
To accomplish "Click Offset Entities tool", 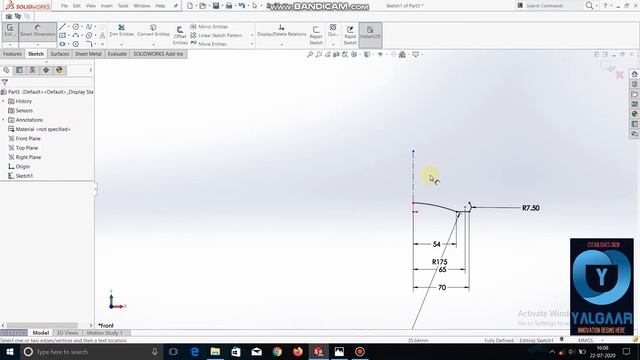I will [180, 36].
